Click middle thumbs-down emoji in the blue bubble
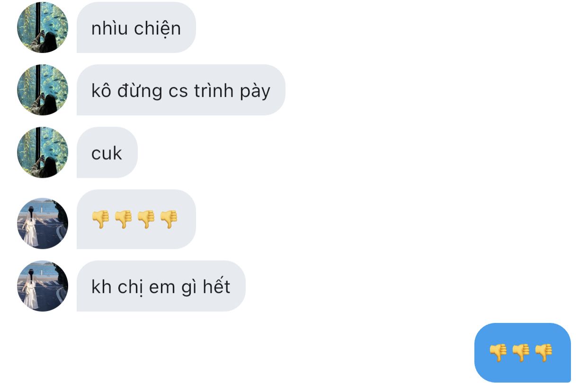588x383 pixels. (x=521, y=353)
